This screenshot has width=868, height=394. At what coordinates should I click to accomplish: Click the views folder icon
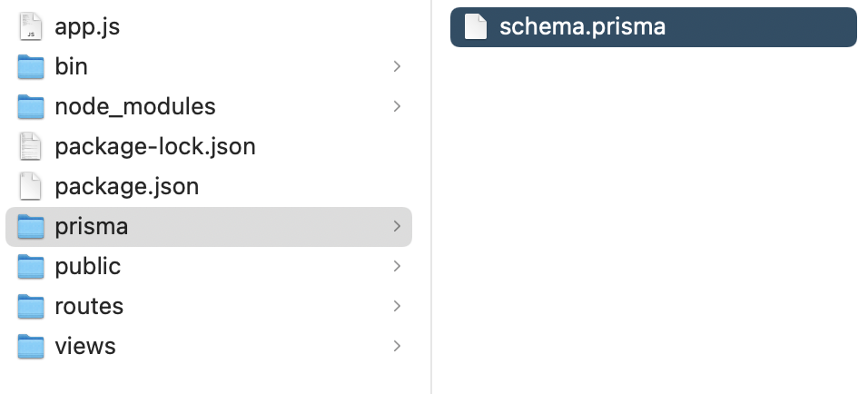pyautogui.click(x=31, y=346)
